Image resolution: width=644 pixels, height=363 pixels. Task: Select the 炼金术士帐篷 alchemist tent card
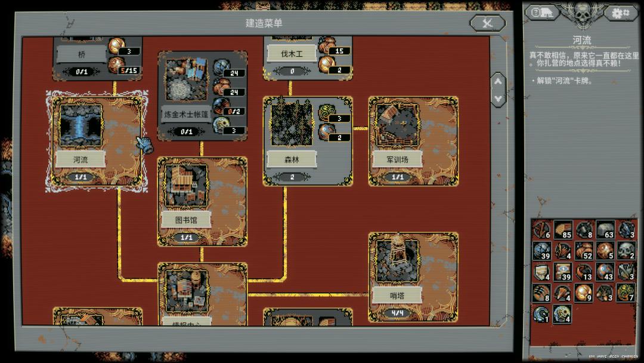point(202,96)
